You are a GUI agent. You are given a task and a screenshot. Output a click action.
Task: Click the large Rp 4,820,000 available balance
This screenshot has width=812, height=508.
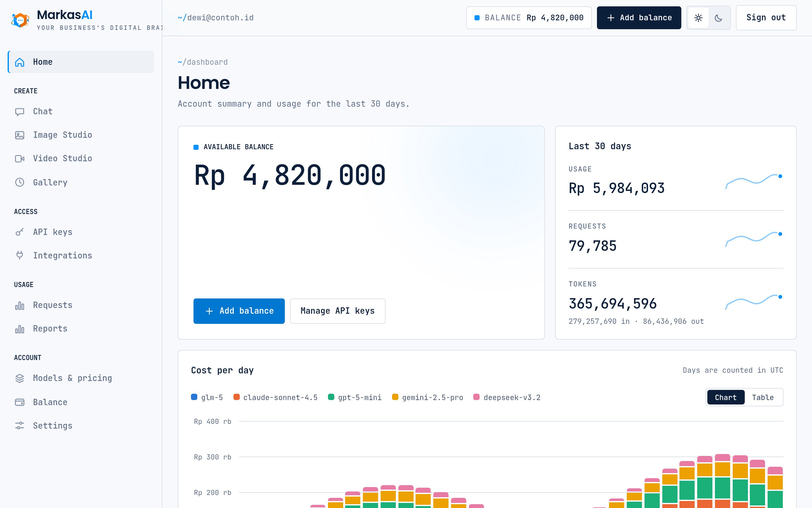[290, 175]
